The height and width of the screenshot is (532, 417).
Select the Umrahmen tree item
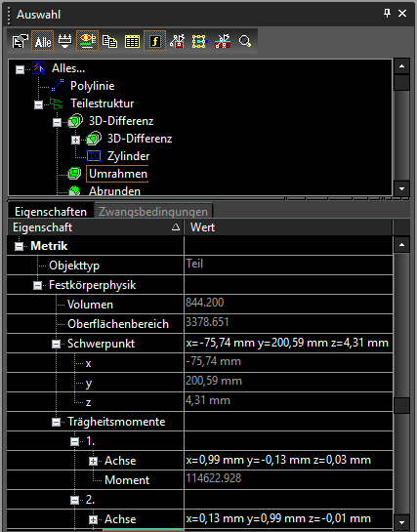[x=118, y=174]
